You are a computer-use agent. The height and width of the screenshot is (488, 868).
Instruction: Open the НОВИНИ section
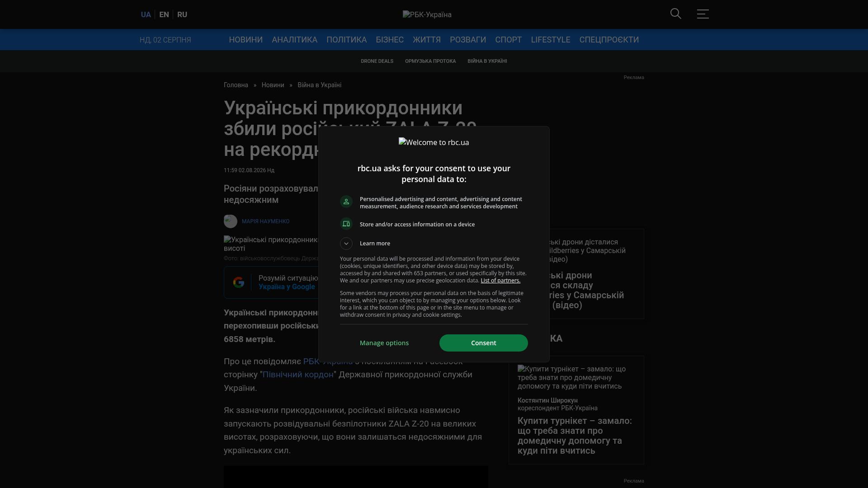pos(246,40)
